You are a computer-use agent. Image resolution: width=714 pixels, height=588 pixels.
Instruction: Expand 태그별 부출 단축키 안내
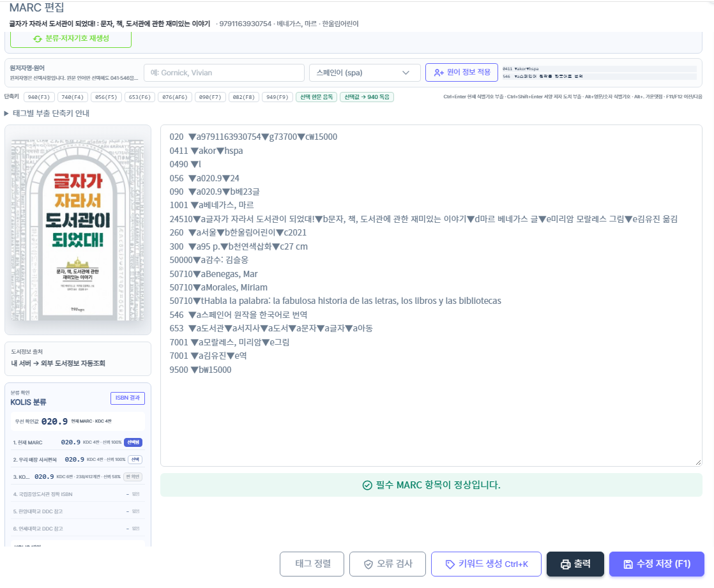(47, 113)
